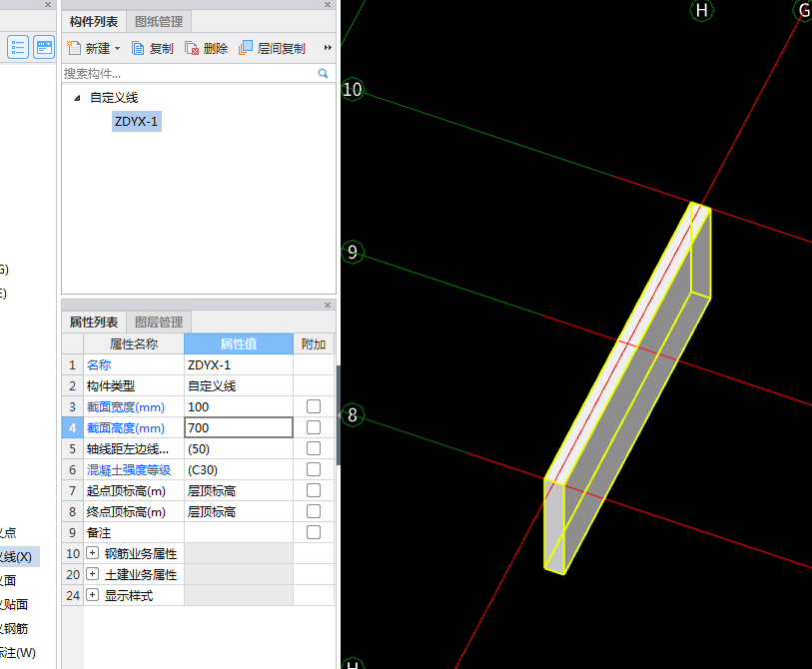
Task: Click the 起点顶标高 value 层顶标高
Action: pos(239,491)
